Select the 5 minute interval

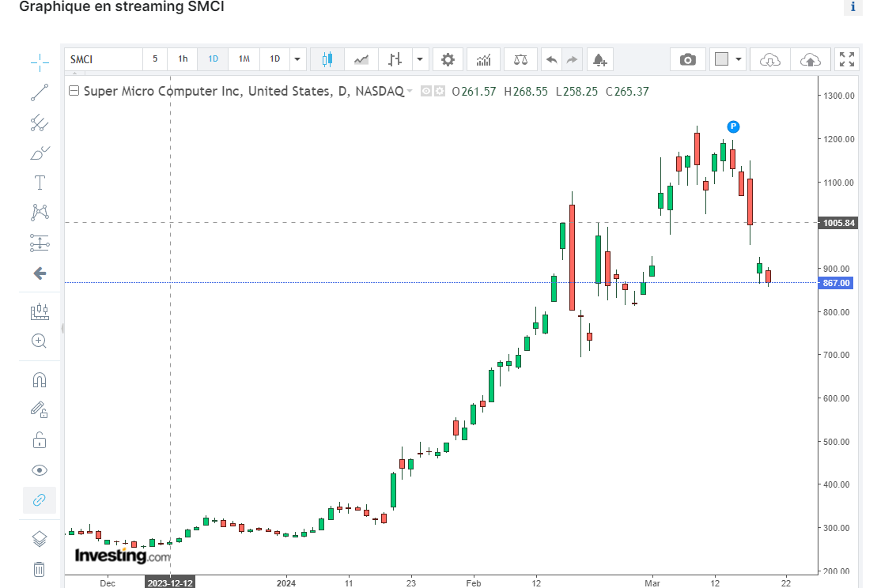click(155, 59)
